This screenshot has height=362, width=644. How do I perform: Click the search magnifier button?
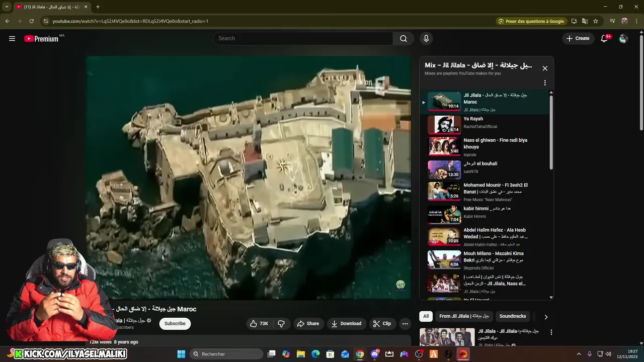click(x=404, y=39)
